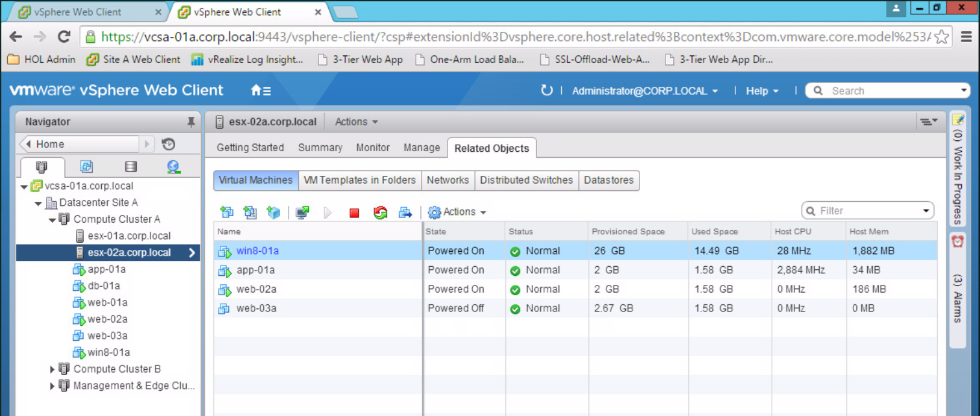Select the Distributed Switches sub-tab
The image size is (980, 416).
pos(527,180)
